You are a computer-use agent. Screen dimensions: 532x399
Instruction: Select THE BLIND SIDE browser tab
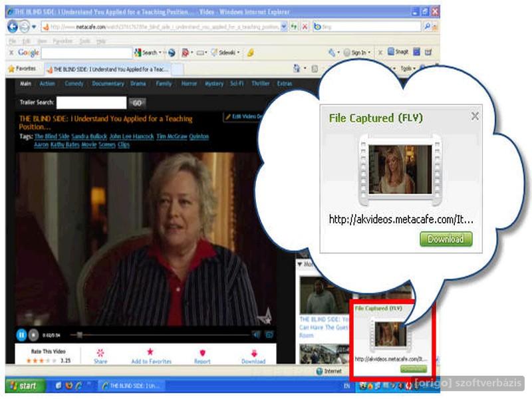coord(107,69)
